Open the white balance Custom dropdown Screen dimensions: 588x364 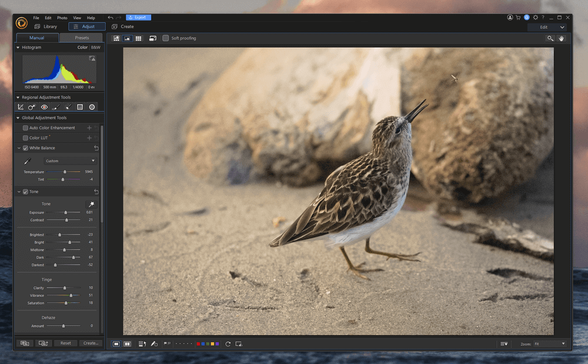point(70,161)
